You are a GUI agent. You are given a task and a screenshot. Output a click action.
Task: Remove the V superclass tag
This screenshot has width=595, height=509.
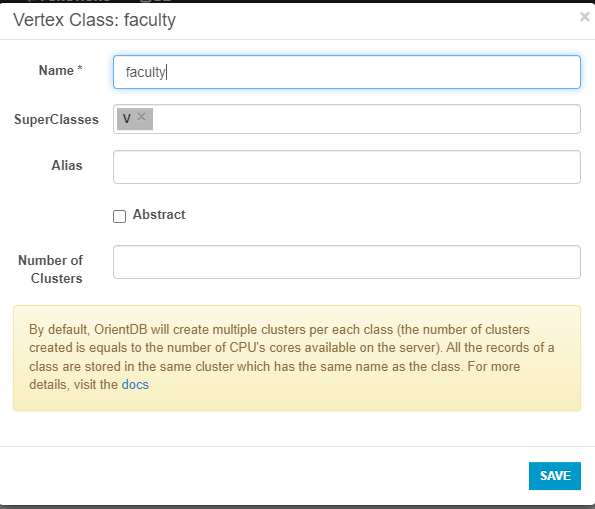coord(142,117)
